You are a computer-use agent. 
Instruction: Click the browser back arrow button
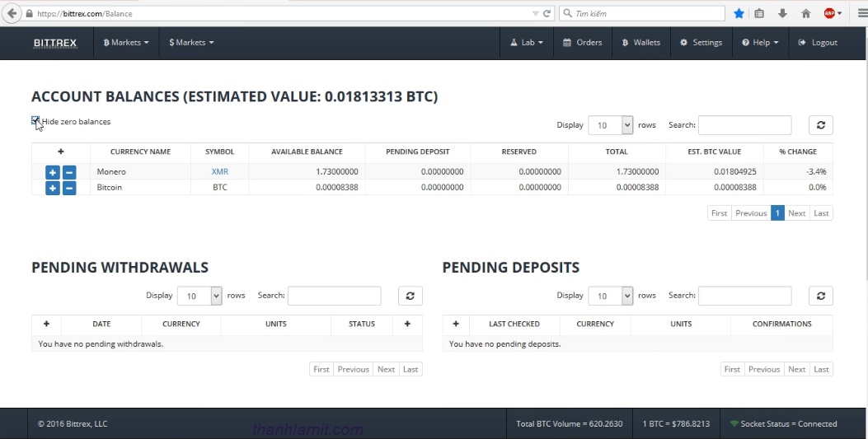point(12,13)
